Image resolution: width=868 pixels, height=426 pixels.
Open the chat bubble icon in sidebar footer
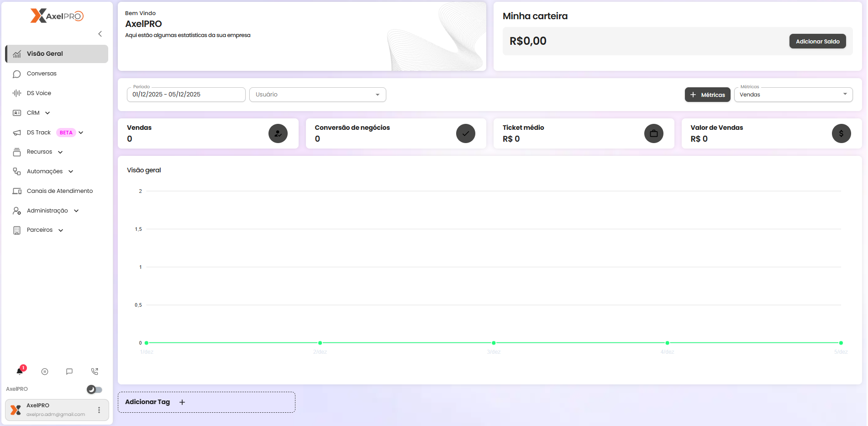point(69,372)
